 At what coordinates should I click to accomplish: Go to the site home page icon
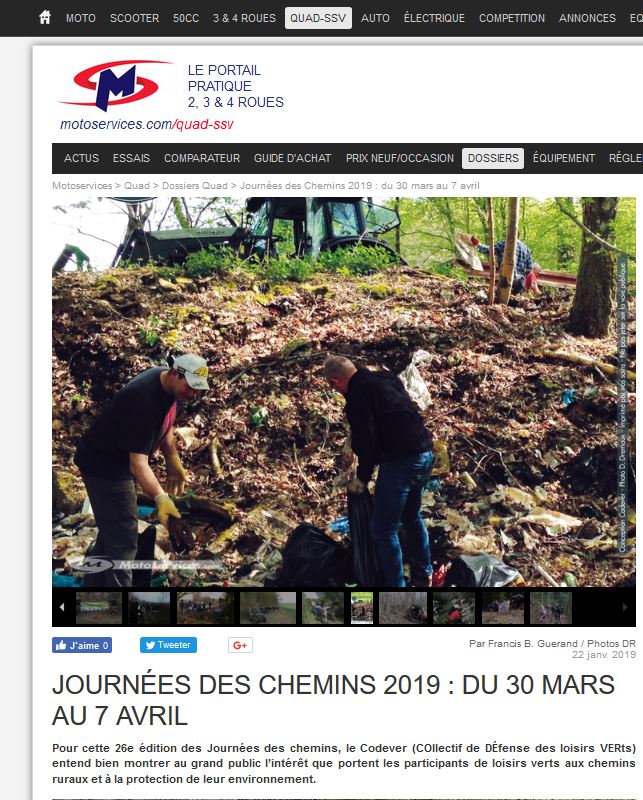tap(45, 18)
